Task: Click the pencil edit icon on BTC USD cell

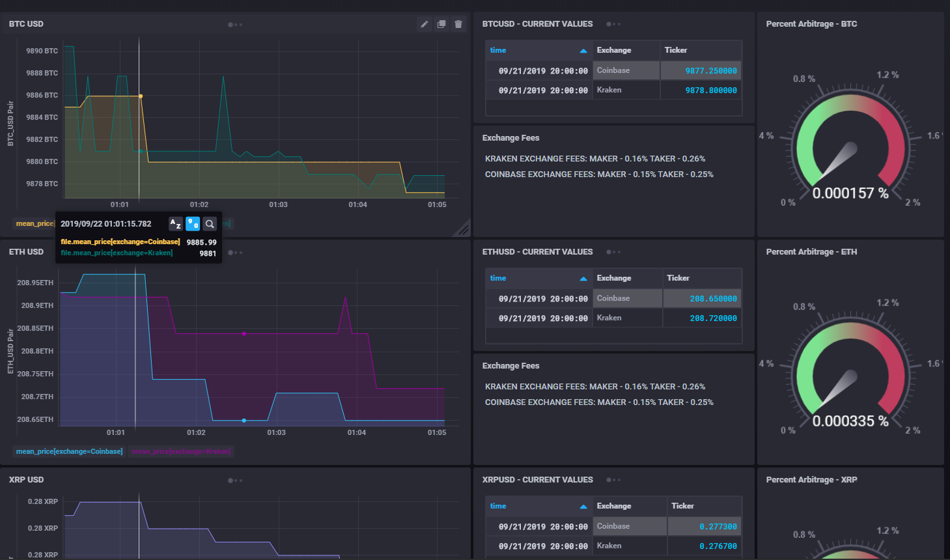Action: click(x=425, y=24)
